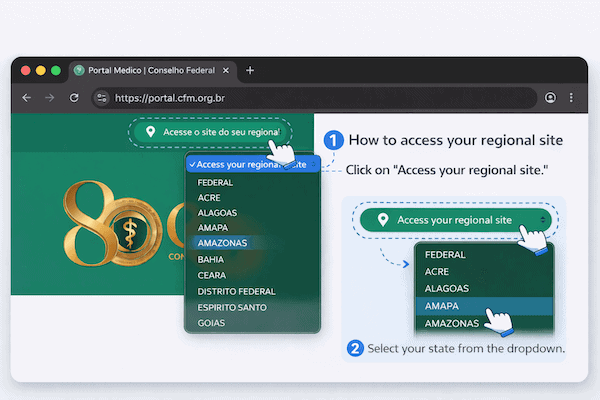Click 'Select your state from the dropdown.' text
Viewport: 600px width, 400px height.
pyautogui.click(x=466, y=349)
